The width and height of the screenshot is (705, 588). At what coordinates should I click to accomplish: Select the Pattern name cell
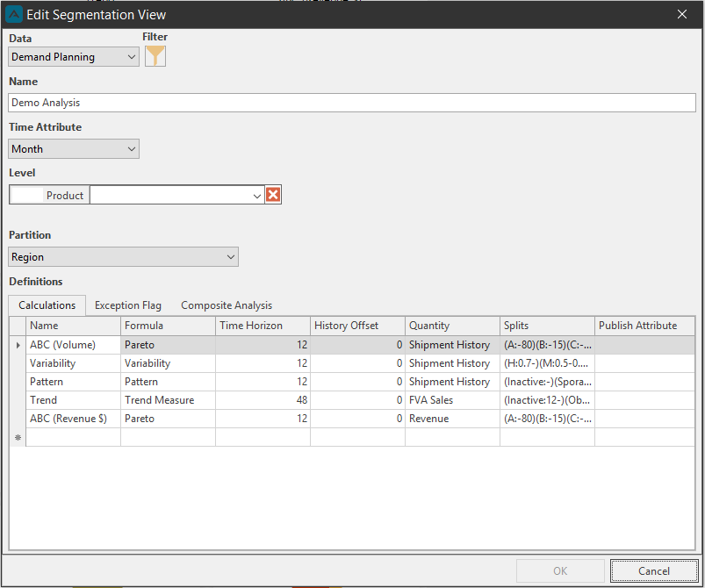(73, 382)
